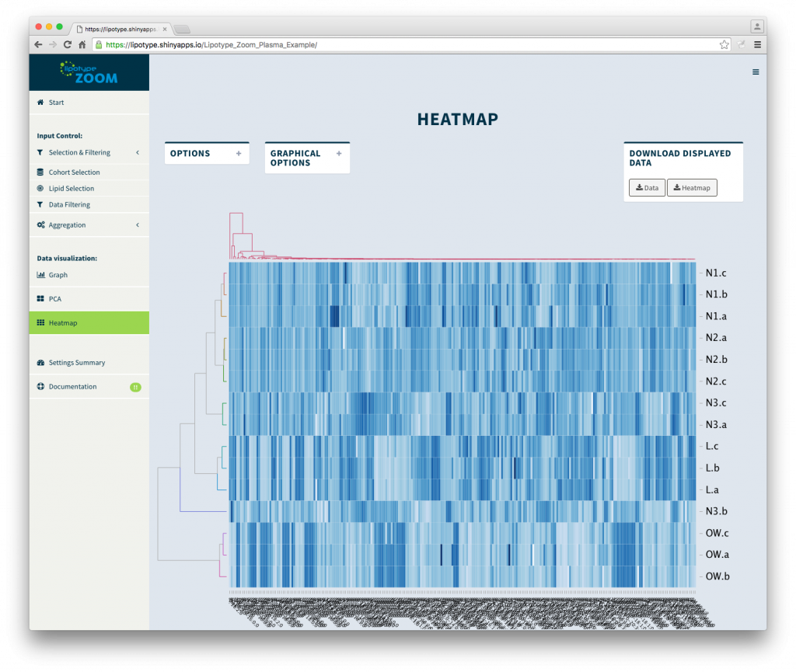Expand the GRAPHICAL OPTIONS panel
Viewport: 796px width, 672px height.
coord(339,153)
